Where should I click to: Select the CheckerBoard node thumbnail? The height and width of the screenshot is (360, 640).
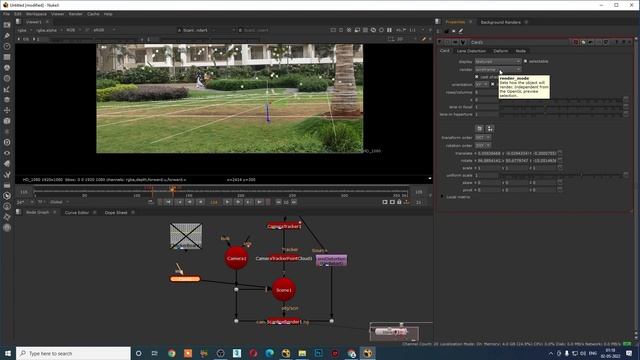pyautogui.click(x=186, y=236)
